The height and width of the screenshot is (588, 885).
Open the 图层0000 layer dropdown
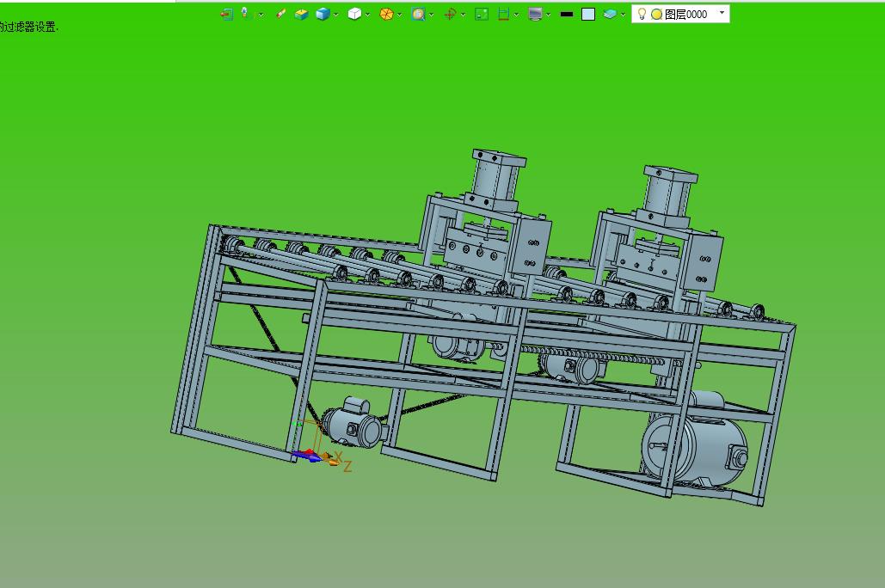[722, 12]
